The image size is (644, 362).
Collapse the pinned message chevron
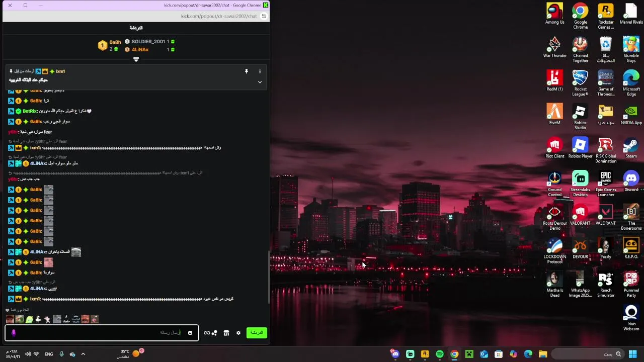[x=260, y=82]
